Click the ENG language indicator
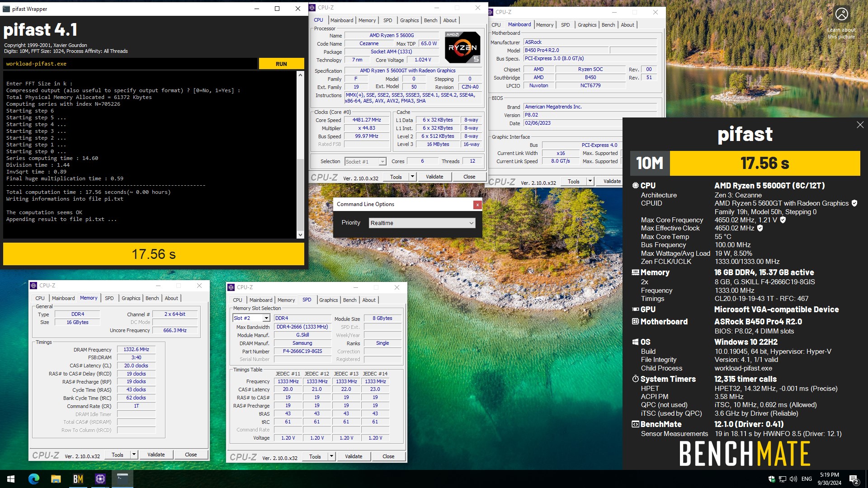The width and height of the screenshot is (868, 488). [807, 479]
